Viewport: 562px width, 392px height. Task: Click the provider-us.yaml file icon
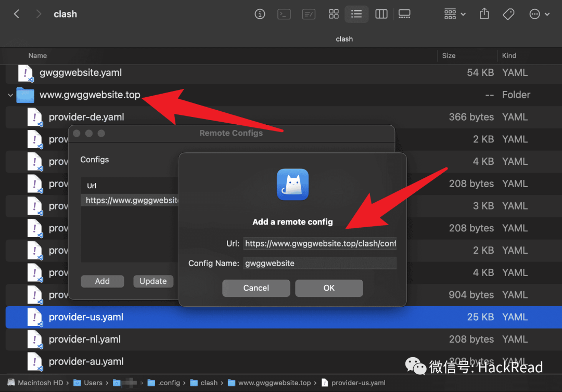pos(35,317)
